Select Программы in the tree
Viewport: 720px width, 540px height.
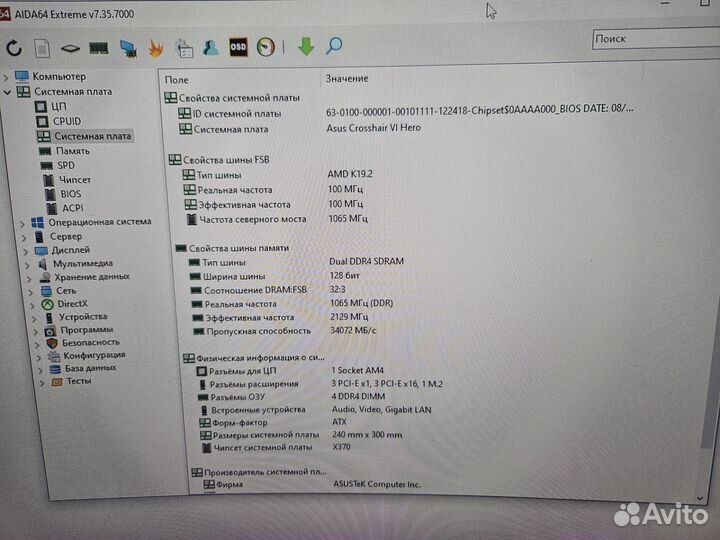coord(87,330)
